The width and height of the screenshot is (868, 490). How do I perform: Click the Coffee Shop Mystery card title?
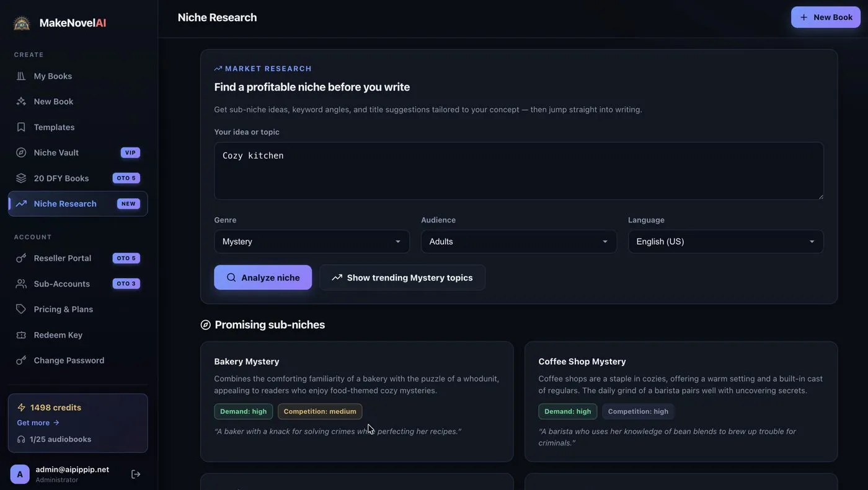[582, 361]
